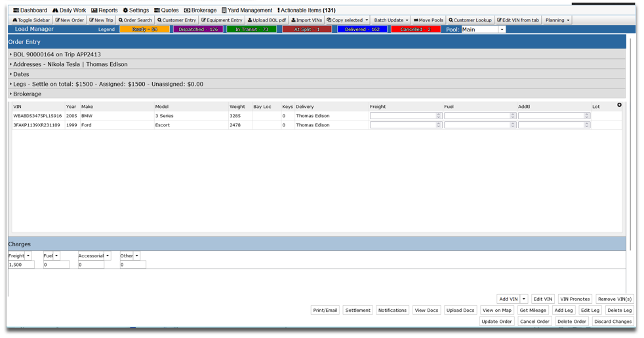This screenshot has width=644, height=338.
Task: Open VIN Pronotes
Action: [x=574, y=299]
